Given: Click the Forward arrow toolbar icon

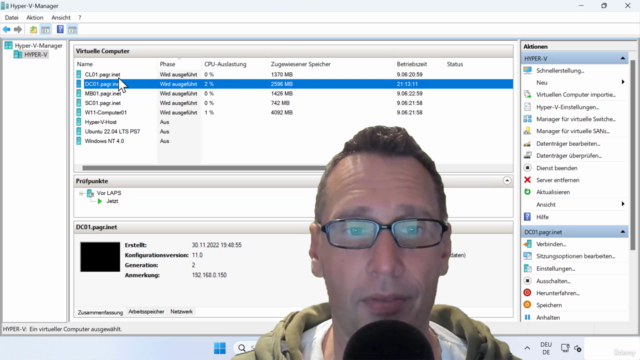Looking at the screenshot, I should [18, 29].
